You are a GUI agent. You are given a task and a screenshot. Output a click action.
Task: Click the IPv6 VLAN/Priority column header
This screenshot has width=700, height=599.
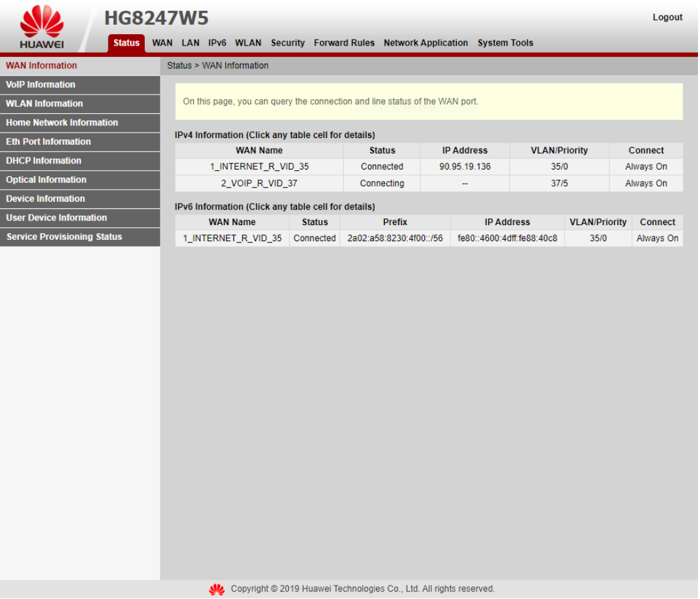click(x=598, y=222)
